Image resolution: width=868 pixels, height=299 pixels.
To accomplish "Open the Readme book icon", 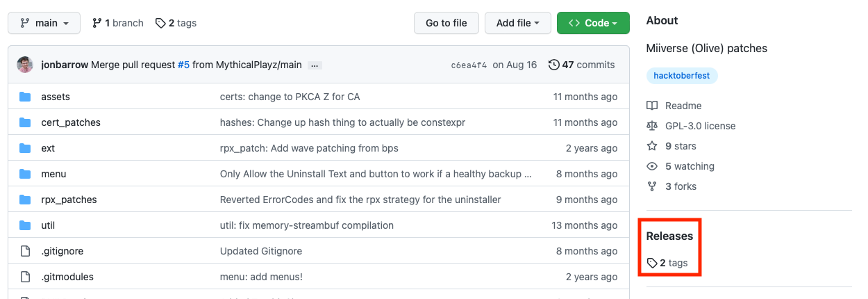I will [x=651, y=106].
